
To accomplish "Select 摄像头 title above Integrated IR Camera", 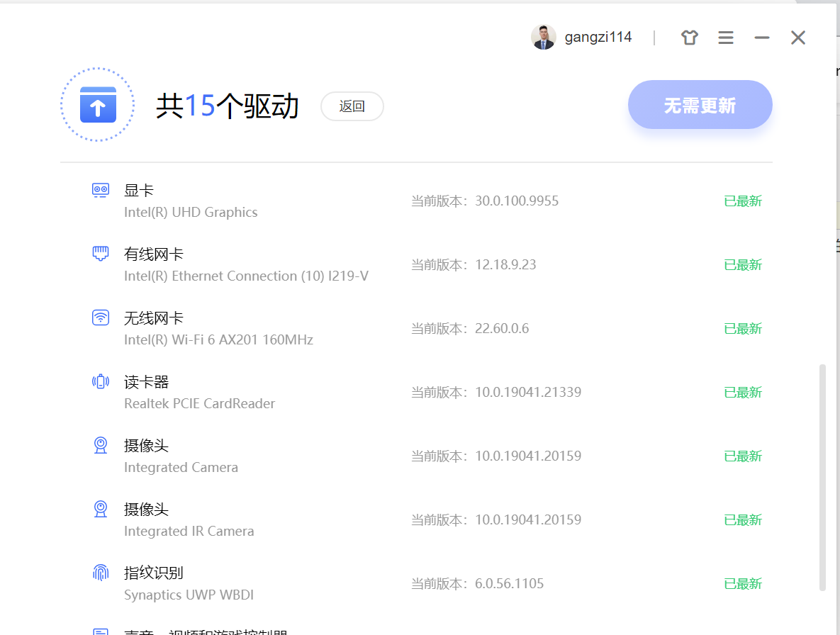I will (x=146, y=509).
